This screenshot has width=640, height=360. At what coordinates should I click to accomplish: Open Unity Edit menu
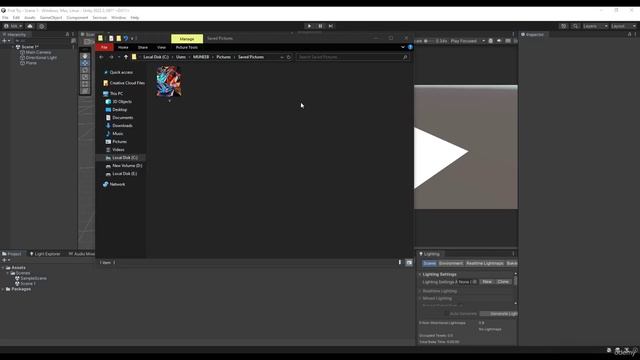pyautogui.click(x=16, y=18)
